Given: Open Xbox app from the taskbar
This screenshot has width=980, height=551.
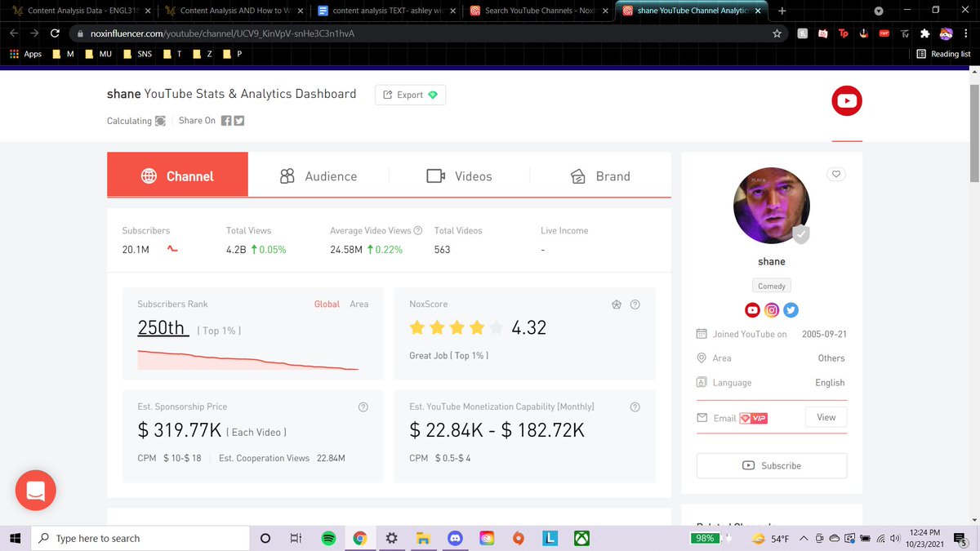Looking at the screenshot, I should point(581,538).
